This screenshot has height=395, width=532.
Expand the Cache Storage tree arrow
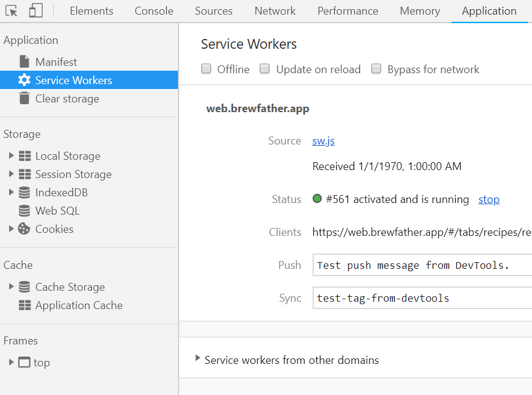(x=11, y=286)
